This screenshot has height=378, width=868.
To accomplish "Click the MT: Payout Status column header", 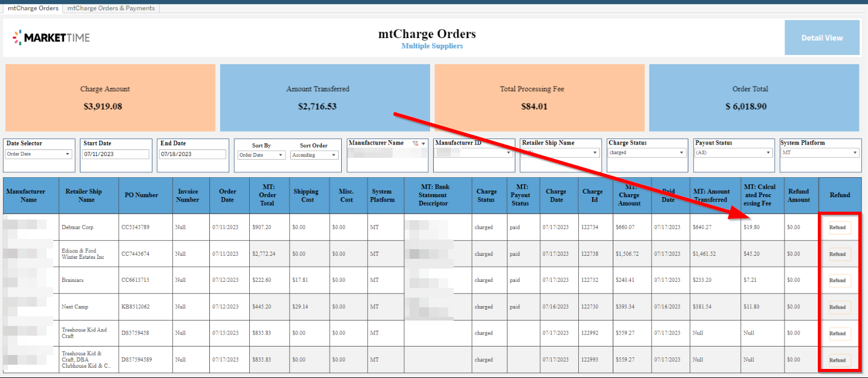I will click(523, 195).
